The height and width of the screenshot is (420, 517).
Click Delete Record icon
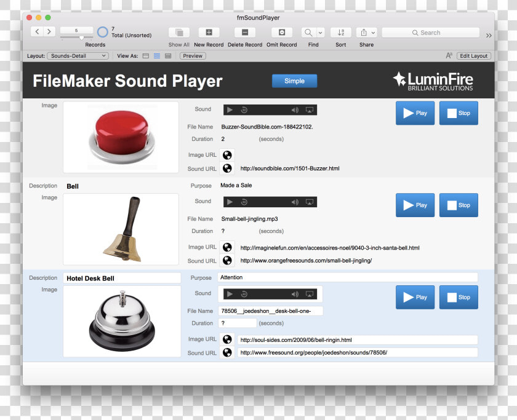coord(245,32)
